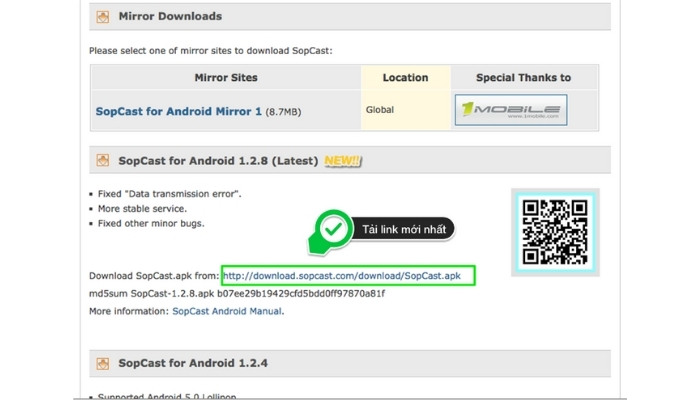Click the Fixed other minor bugs bullet
This screenshot has width=700, height=400.
(x=151, y=224)
